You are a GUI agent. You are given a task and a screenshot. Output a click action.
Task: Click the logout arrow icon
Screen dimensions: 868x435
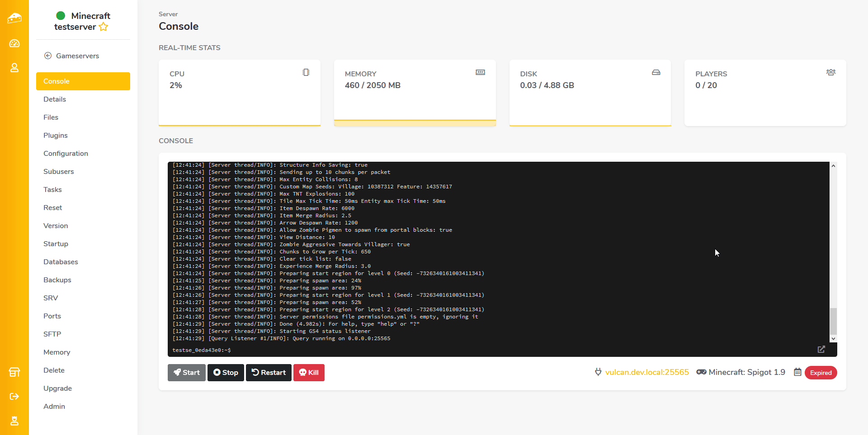[x=14, y=396]
